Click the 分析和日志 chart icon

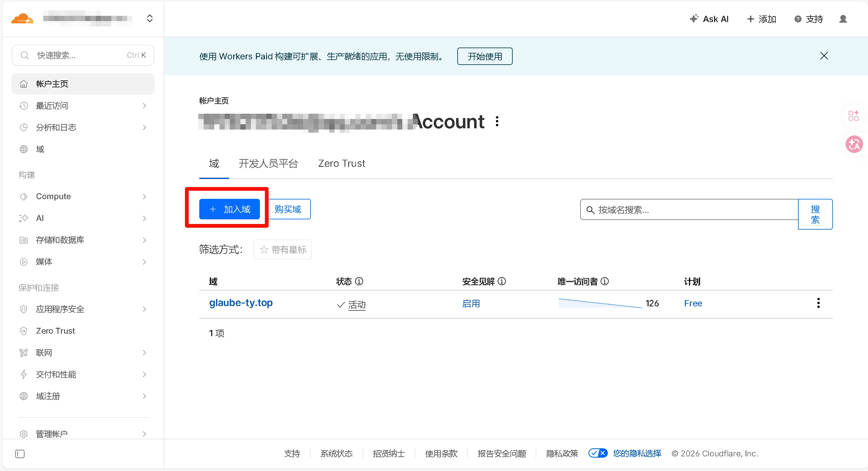pos(24,127)
